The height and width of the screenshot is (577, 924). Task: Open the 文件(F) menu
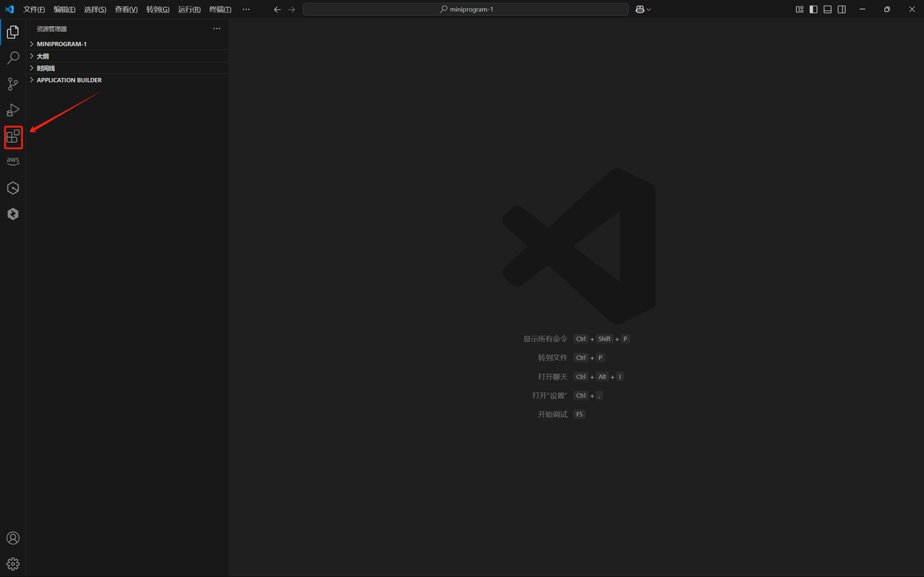(x=34, y=9)
